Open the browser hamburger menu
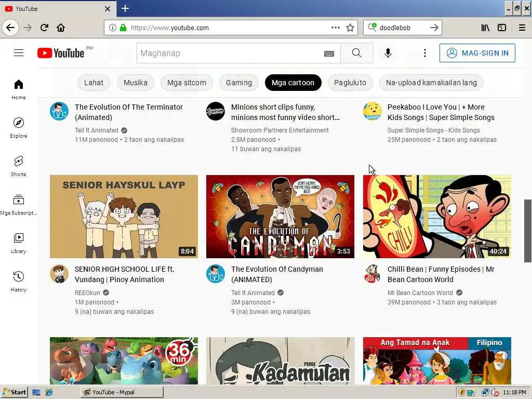Viewport: 532px width, 399px height. (522, 28)
